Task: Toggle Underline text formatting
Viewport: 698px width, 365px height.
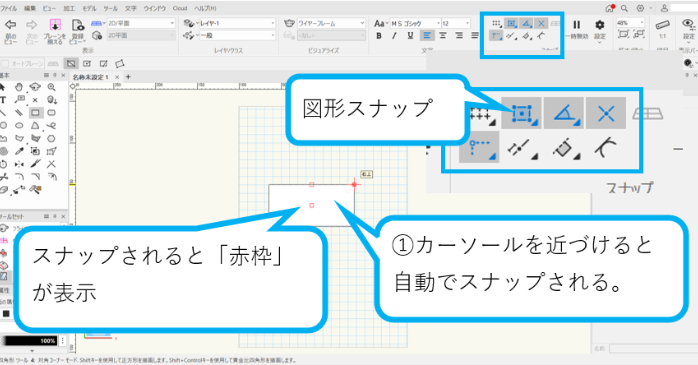Action: 410,36
